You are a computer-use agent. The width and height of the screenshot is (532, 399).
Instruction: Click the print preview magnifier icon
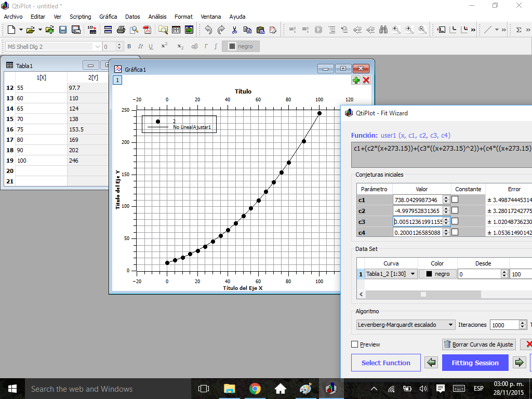tap(134, 30)
